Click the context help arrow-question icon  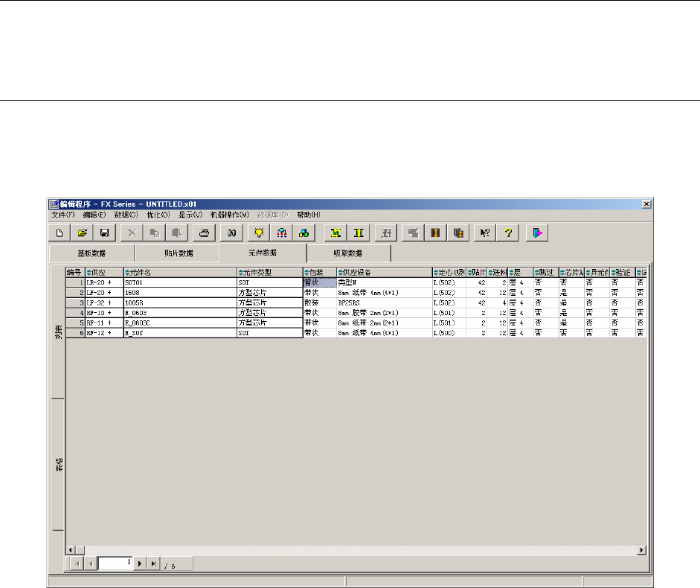click(484, 233)
